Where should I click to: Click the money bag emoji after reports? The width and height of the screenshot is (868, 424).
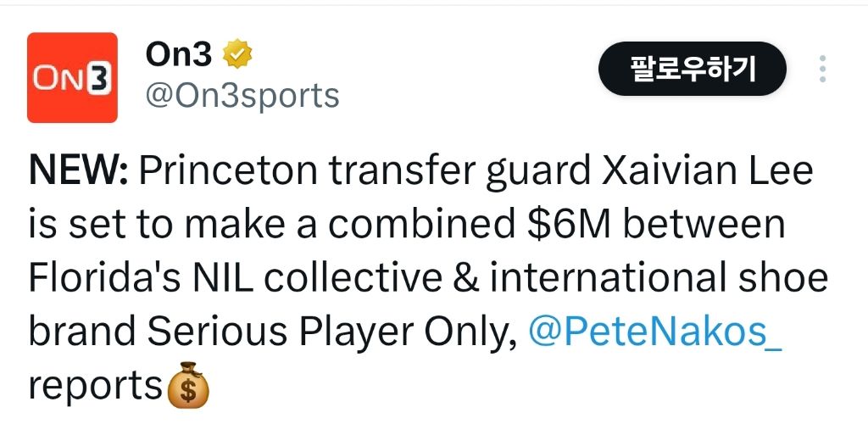click(x=188, y=386)
